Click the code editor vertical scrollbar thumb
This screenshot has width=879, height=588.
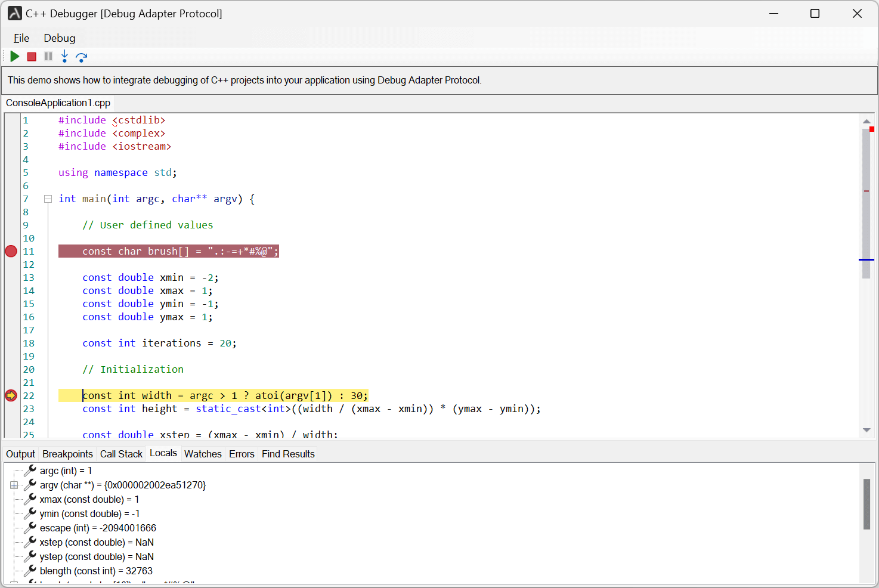pos(866,203)
